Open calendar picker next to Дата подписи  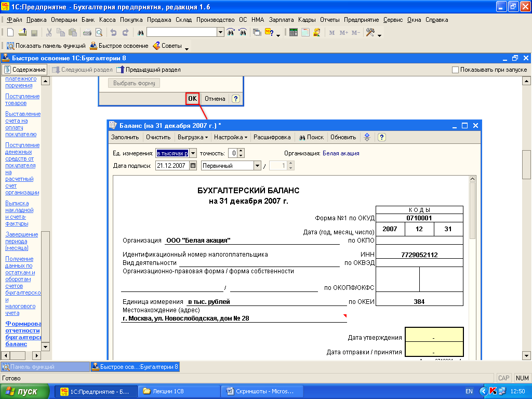coord(193,166)
